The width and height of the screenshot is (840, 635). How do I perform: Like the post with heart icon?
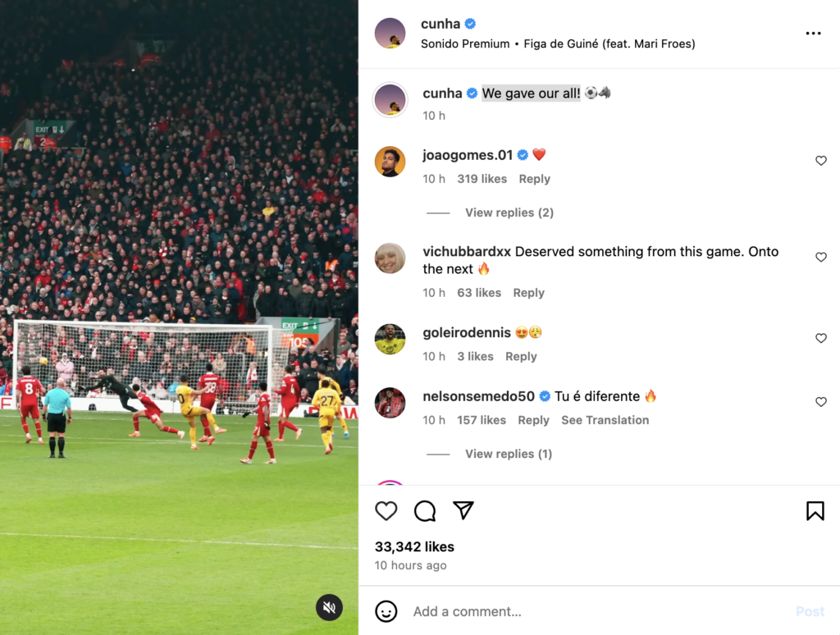click(386, 510)
